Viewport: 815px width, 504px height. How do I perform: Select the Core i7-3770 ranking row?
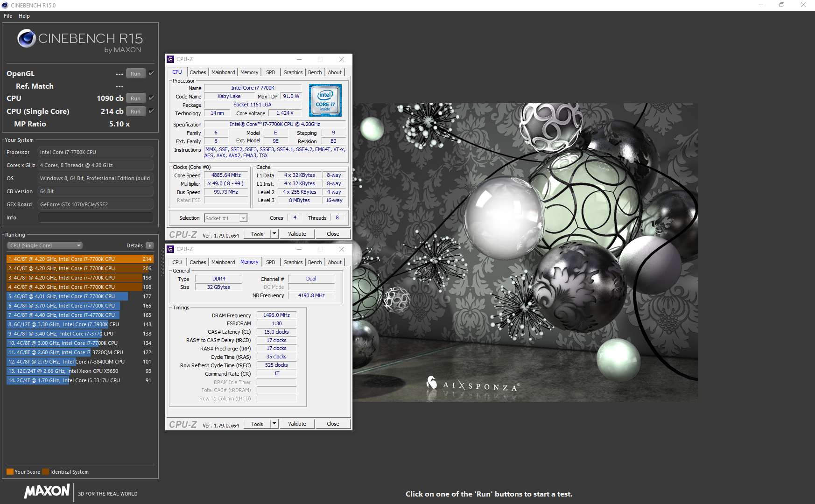[80, 334]
